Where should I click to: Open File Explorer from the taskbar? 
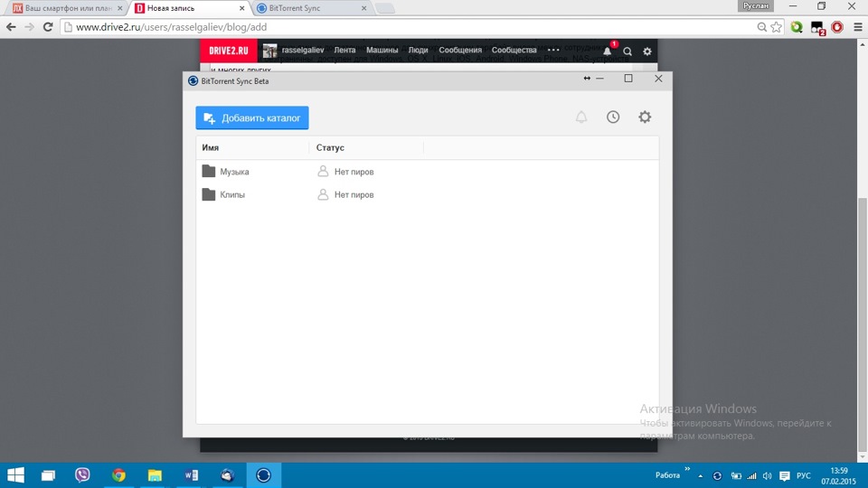[155, 475]
